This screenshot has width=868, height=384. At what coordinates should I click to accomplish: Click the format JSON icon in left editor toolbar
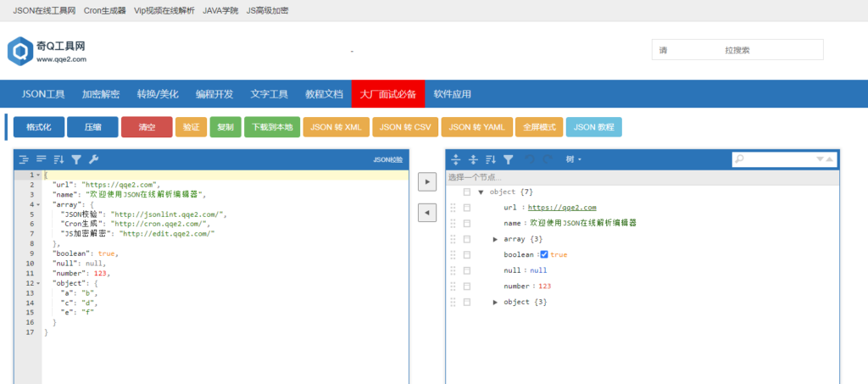click(24, 159)
